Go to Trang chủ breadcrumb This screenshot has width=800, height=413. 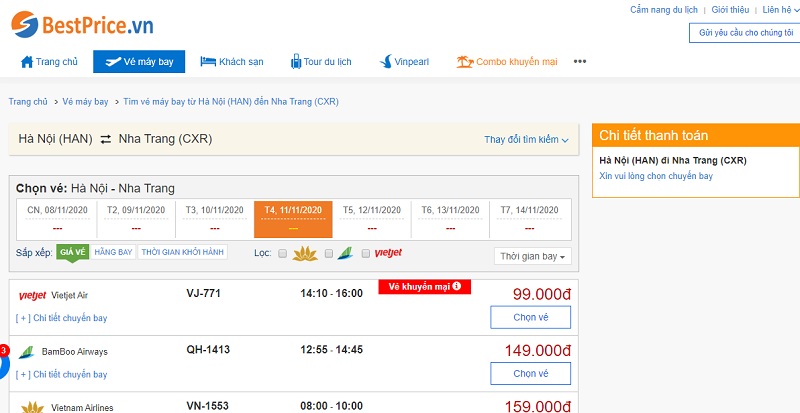pyautogui.click(x=28, y=102)
